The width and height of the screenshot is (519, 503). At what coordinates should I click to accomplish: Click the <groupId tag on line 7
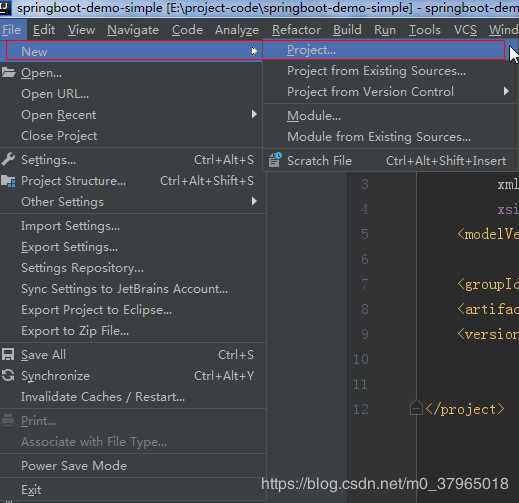(x=488, y=285)
